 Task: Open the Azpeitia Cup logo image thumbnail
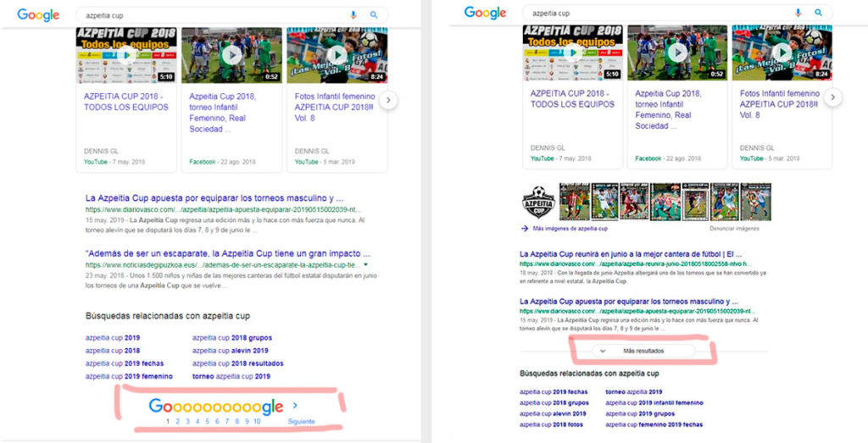[x=538, y=202]
